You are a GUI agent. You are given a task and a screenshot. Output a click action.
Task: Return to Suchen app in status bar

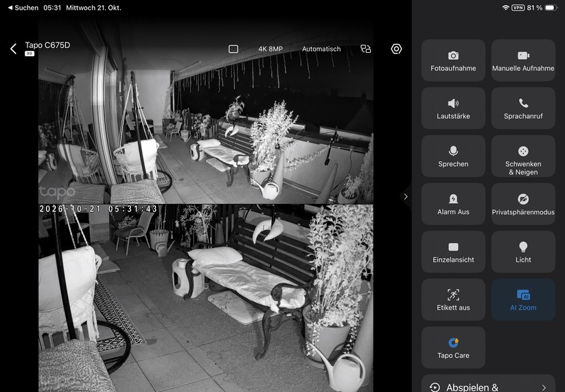pyautogui.click(x=23, y=8)
